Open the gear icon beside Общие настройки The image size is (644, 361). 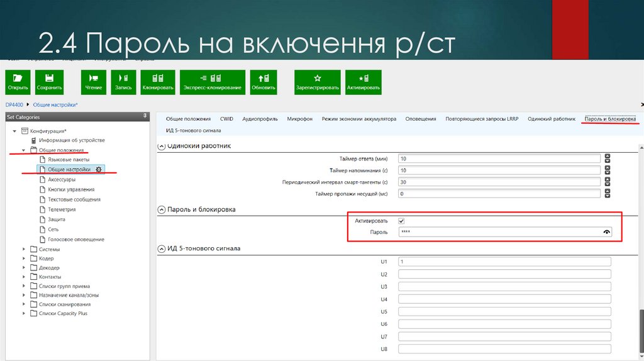coord(99,169)
